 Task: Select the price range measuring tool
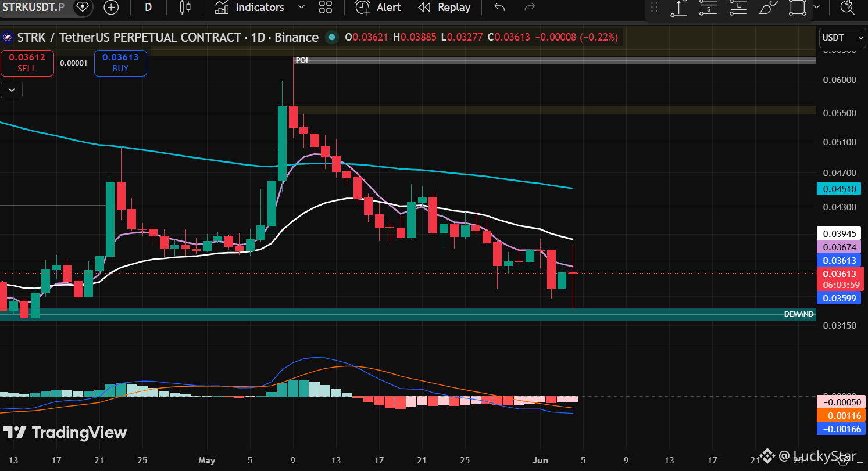coord(678,8)
